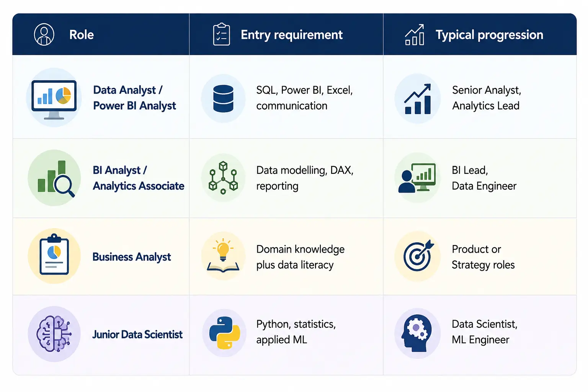
Task: Click the target with arrow icon
Action: click(x=418, y=256)
